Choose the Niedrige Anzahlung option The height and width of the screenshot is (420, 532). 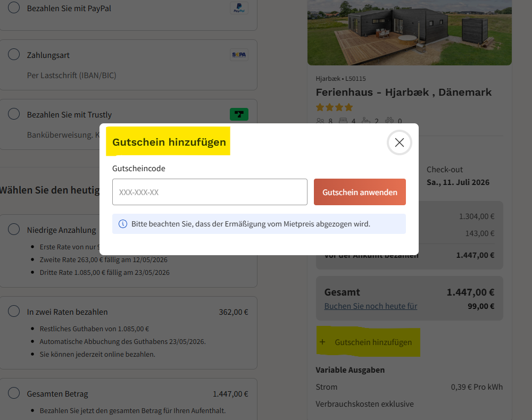coord(13,230)
